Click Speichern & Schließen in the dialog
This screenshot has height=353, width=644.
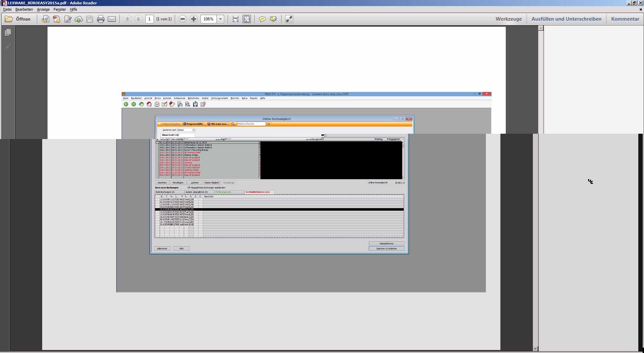click(x=387, y=249)
